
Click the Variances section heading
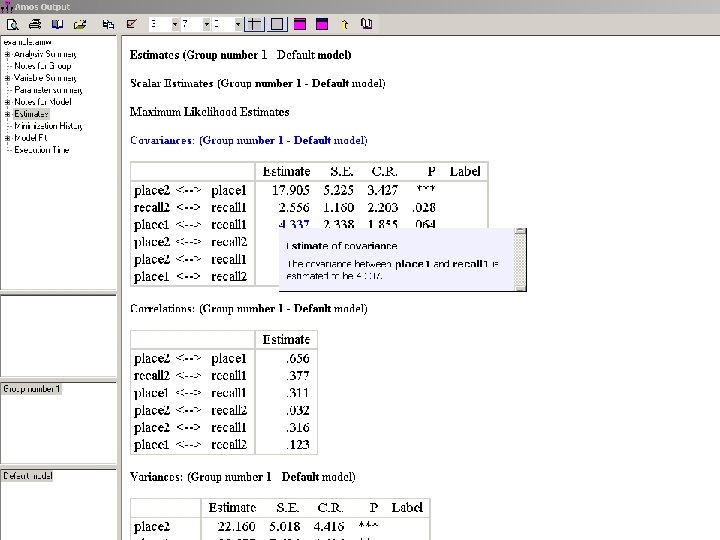[x=242, y=477]
